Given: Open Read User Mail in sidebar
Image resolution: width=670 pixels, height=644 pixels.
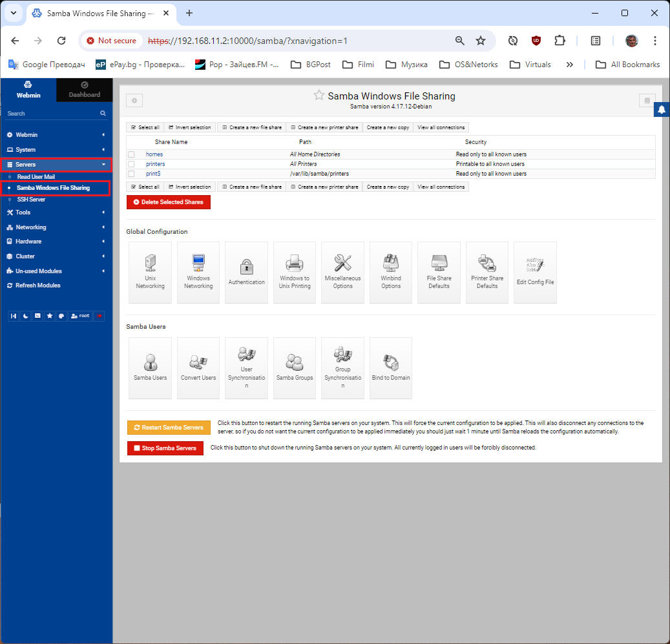Looking at the screenshot, I should tap(36, 177).
